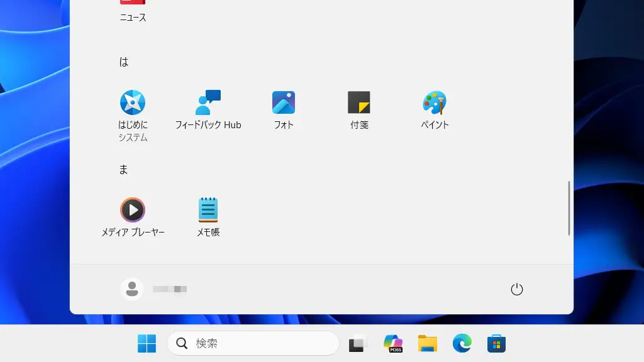Open the フォト (Photos) app
Image resolution: width=644 pixels, height=362 pixels.
pyautogui.click(x=284, y=102)
